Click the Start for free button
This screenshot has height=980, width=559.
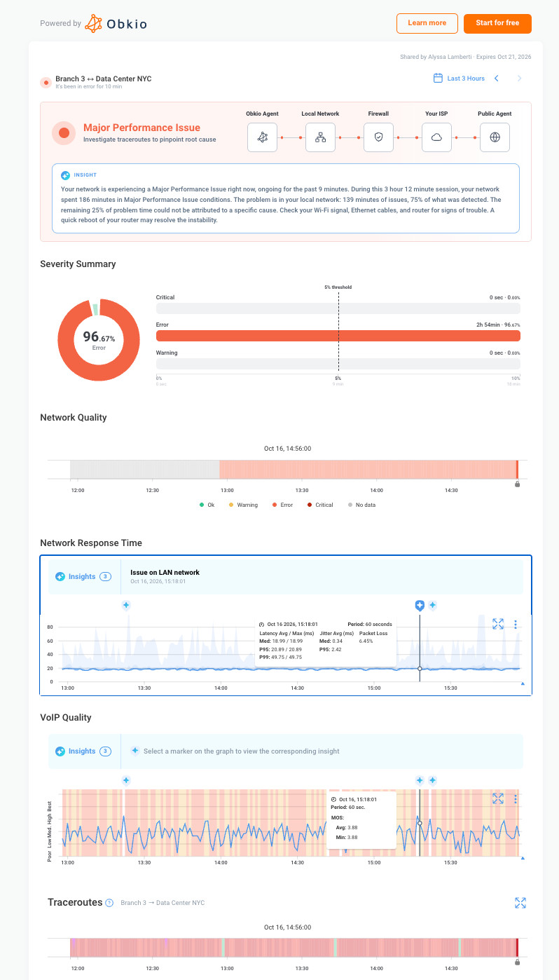(x=497, y=23)
